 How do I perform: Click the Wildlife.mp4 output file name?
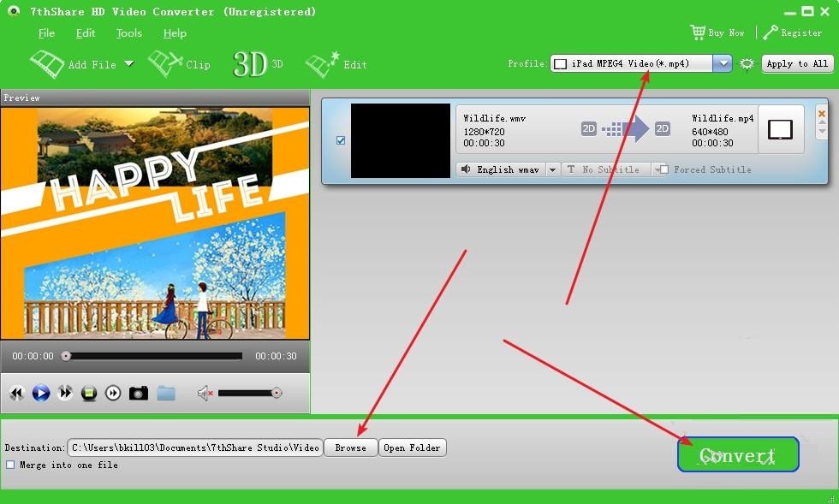(723, 118)
